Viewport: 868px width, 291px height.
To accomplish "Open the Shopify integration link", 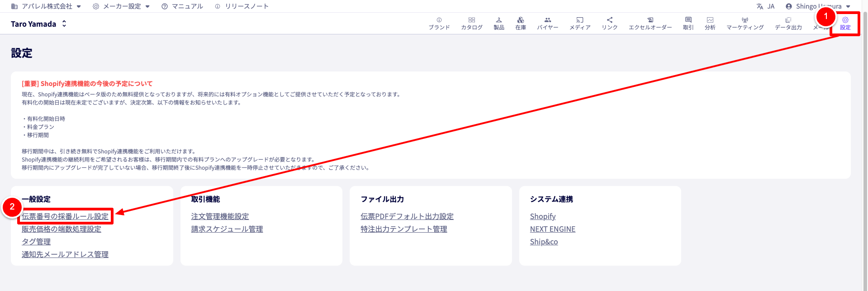I will point(542,216).
